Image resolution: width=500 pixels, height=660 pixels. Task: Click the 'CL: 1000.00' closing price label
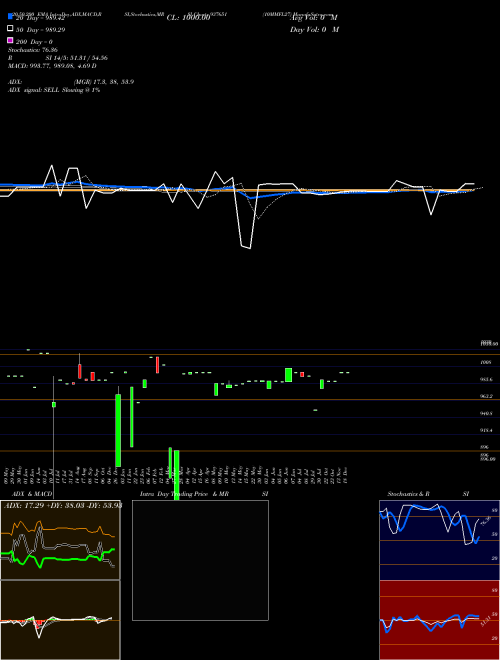coord(188,18)
